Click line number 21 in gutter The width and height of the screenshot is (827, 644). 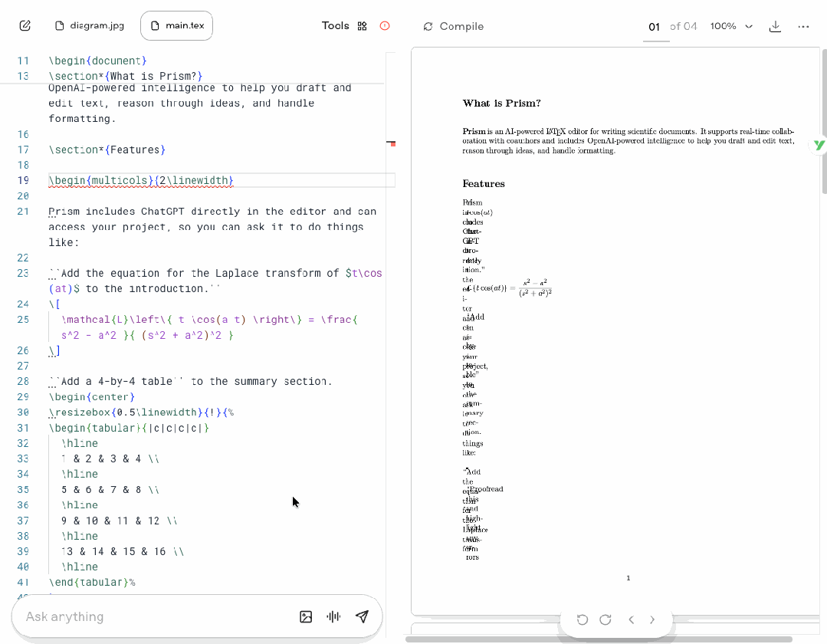23,212
